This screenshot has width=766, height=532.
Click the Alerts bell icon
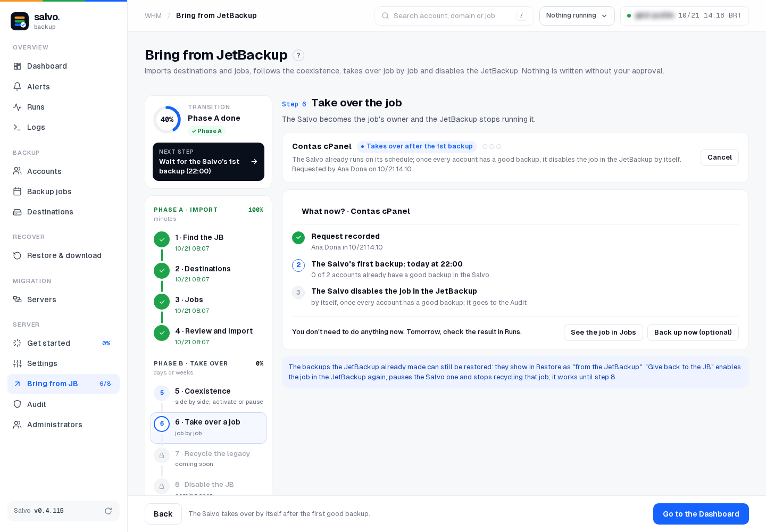tap(18, 87)
